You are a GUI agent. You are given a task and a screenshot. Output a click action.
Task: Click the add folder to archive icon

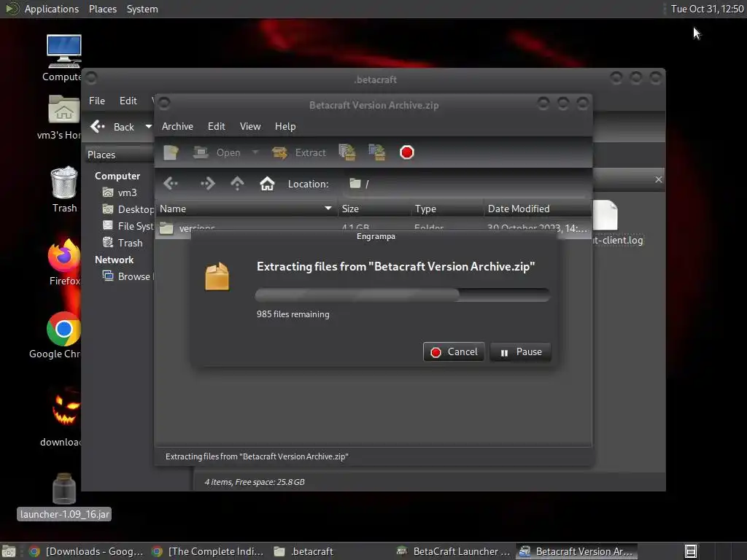(x=377, y=152)
